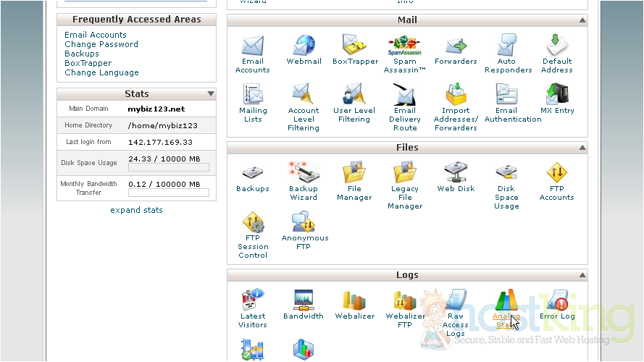Open the Backup Wizard icon
The width and height of the screenshot is (644, 362).
click(x=304, y=174)
